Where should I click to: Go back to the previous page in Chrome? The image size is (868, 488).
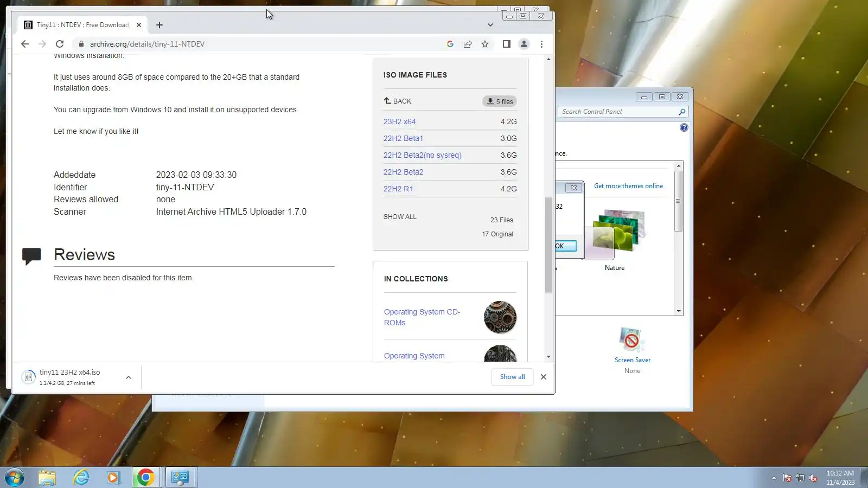pyautogui.click(x=25, y=44)
